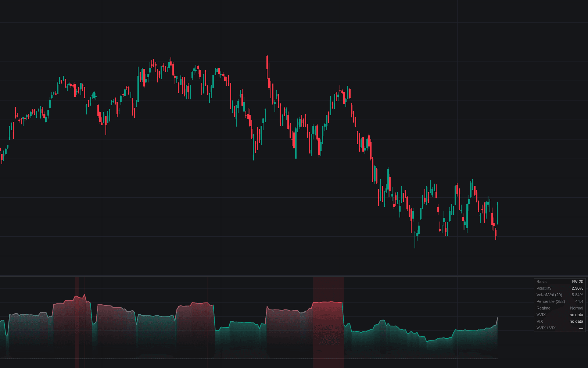Screen dimensions: 588x368
Task: Select the "44.4" percentile value
Action: [579, 301]
